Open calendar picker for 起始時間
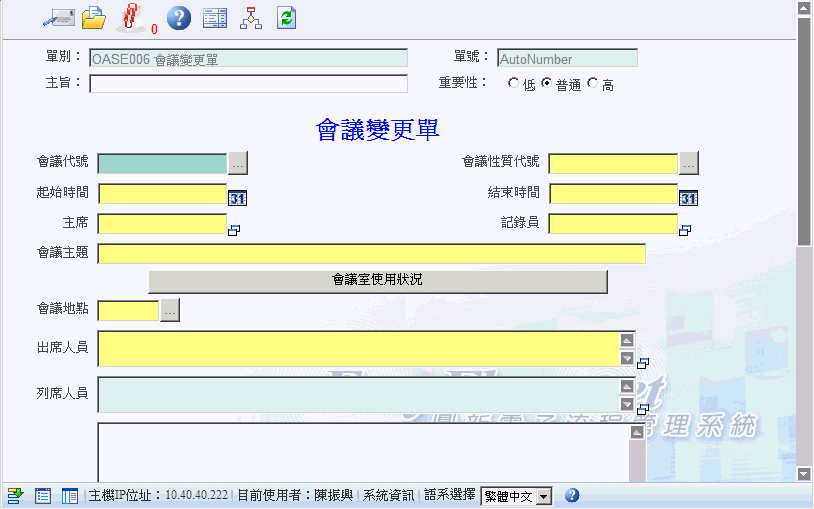 238,198
